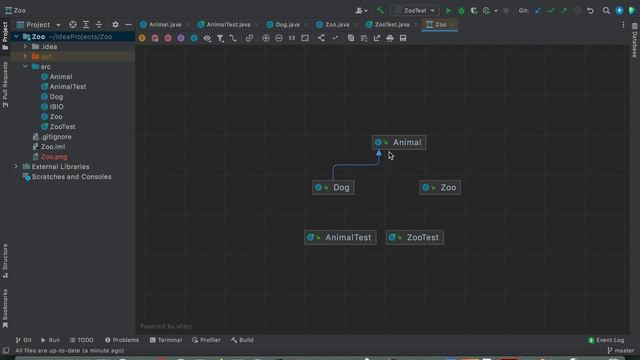Toggle the Fields category in diagram toolbar
Screen dimensions: 640x360
pos(142,38)
